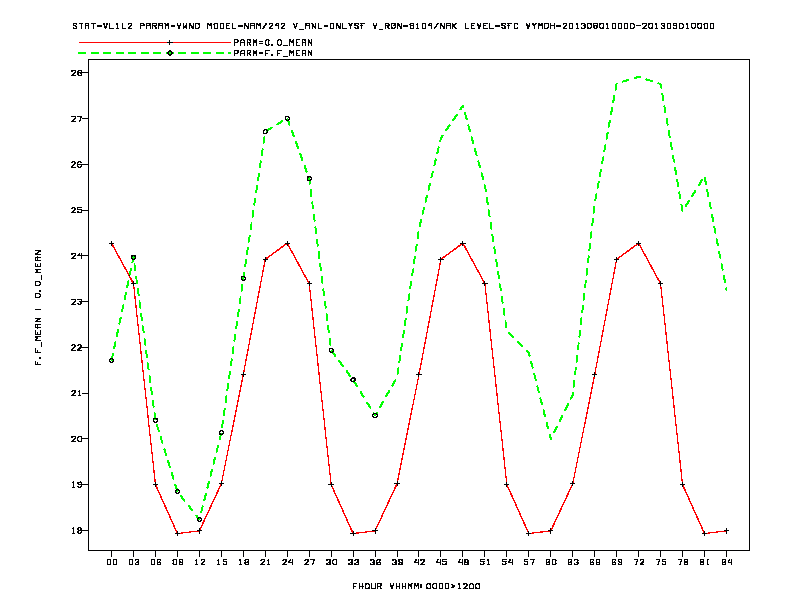The height and width of the screenshot is (612, 792).
Task: Click x-axis tick label 21
Action: [265, 562]
